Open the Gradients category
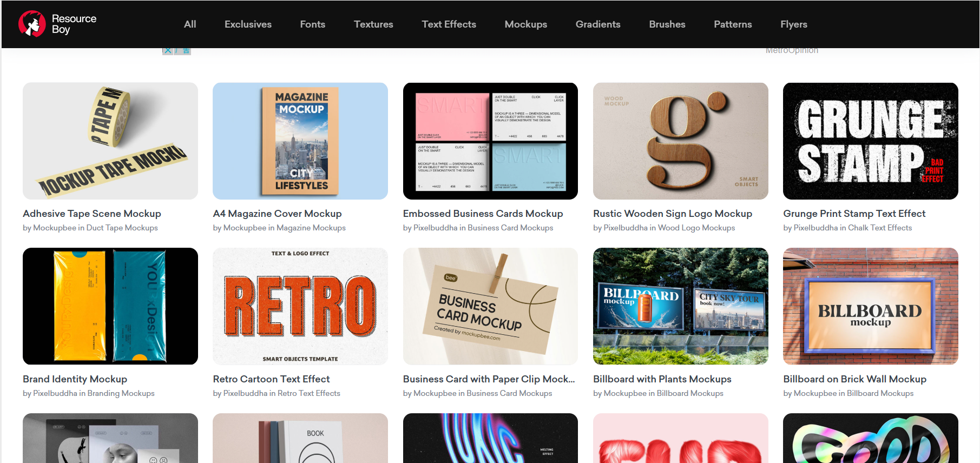The width and height of the screenshot is (980, 463). pyautogui.click(x=598, y=24)
